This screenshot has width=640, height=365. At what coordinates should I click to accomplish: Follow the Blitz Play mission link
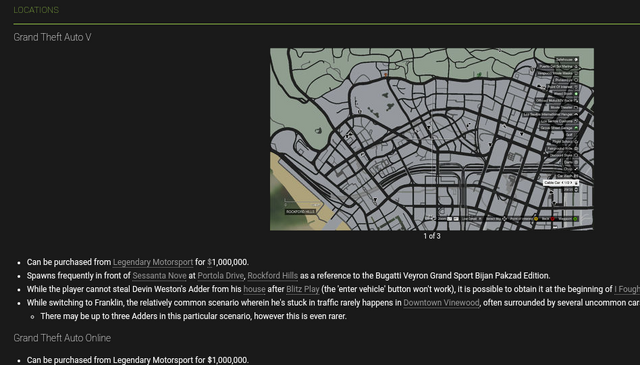(x=303, y=289)
